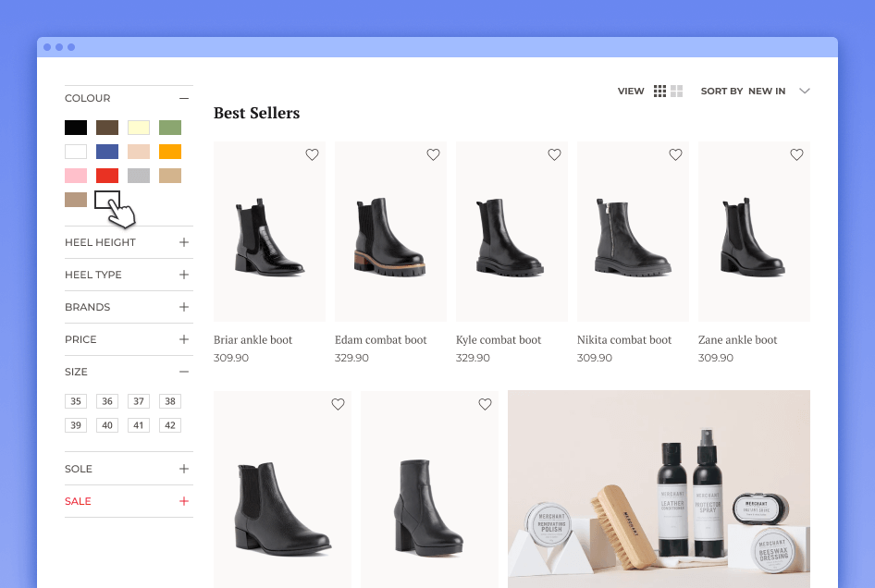This screenshot has width=875, height=588.
Task: Expand the HEEL HEIGHT filter section
Action: pyautogui.click(x=183, y=242)
